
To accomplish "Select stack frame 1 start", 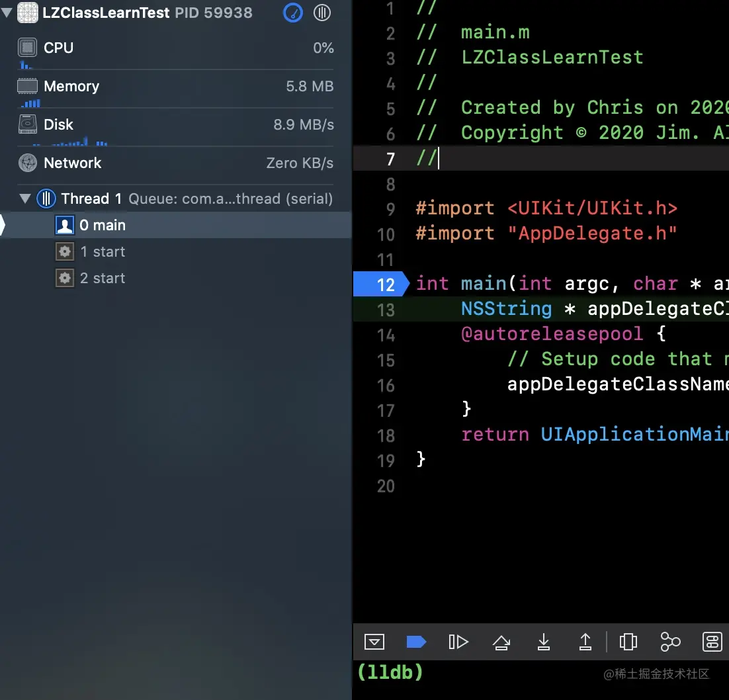I will click(x=176, y=251).
